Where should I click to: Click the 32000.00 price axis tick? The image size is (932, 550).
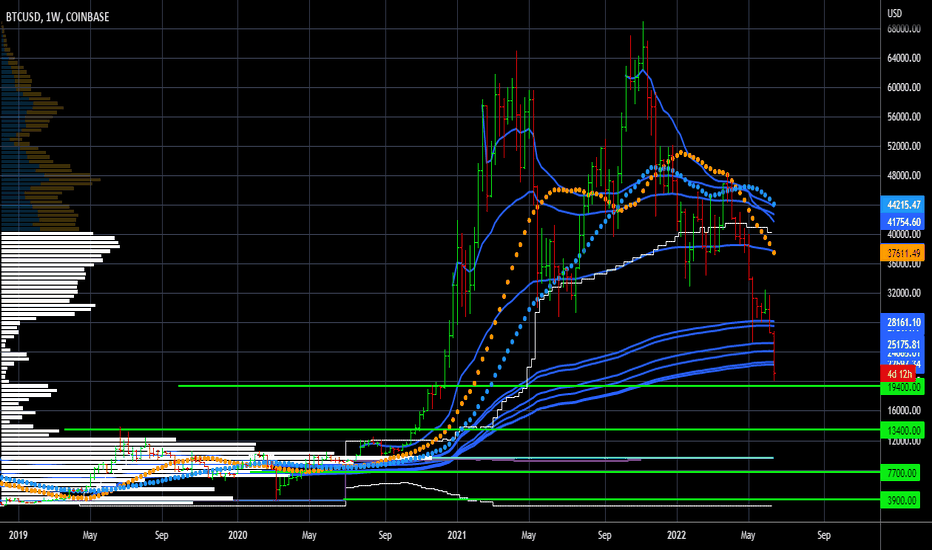tap(904, 293)
